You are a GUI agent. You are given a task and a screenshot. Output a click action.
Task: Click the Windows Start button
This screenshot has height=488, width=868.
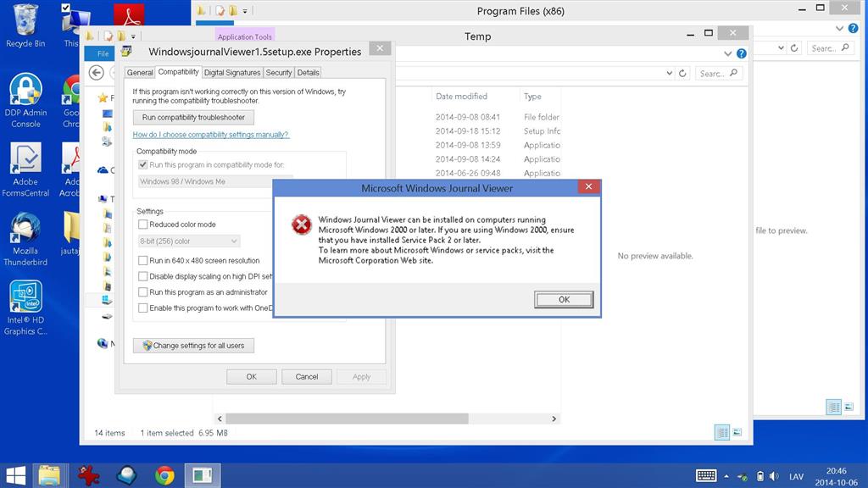(x=15, y=475)
